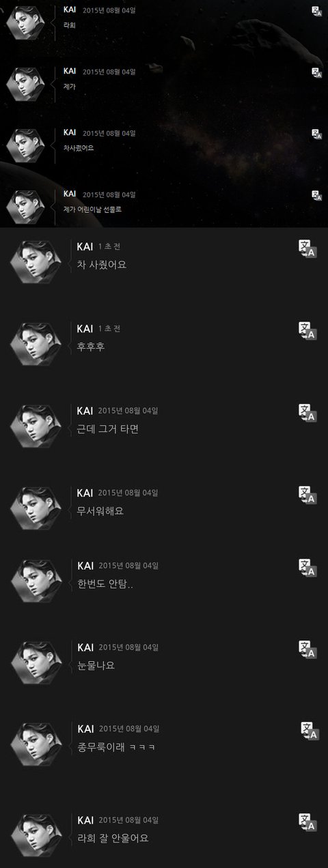Viewport: 328px width, 868px height.
Task: Open KAI's avatar beside '후후후' message
Action: click(36, 345)
